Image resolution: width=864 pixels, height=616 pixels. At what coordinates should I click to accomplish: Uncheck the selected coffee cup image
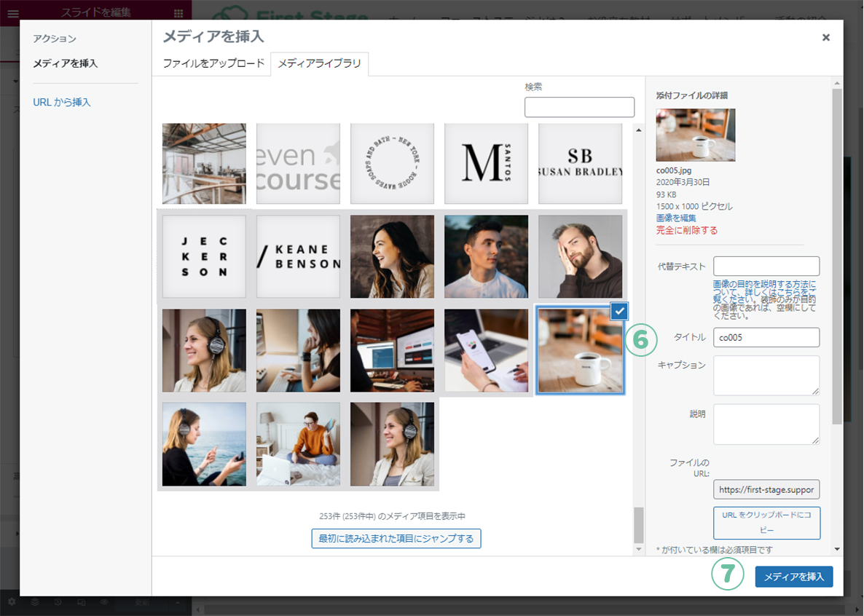pyautogui.click(x=618, y=312)
